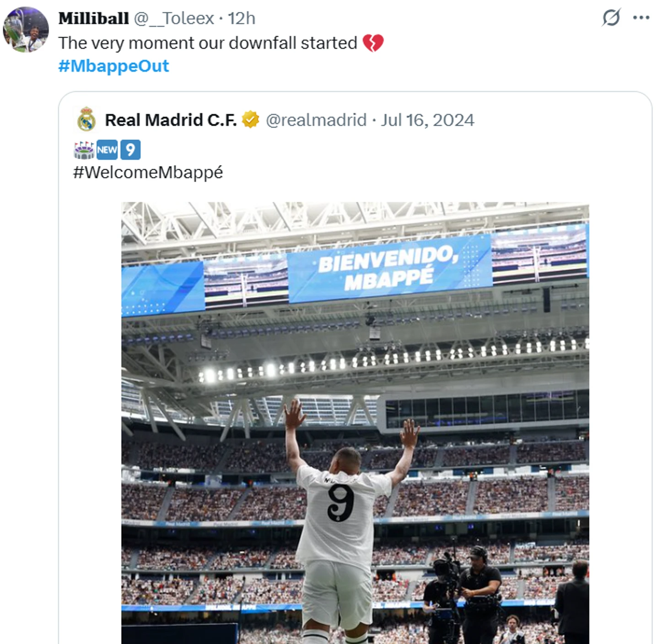
Task: Open Grok explain icon on tweet
Action: [611, 18]
